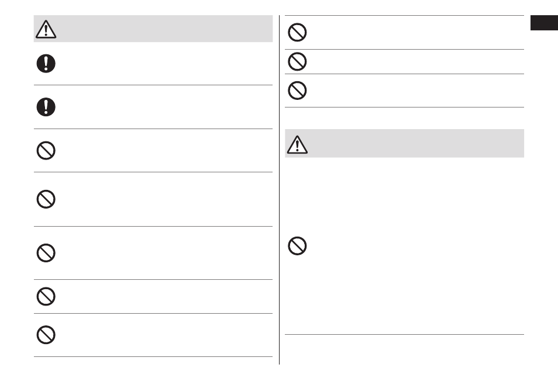This screenshot has height=392, width=558.
Task: Click the second prohibition icon in left column
Action: coord(46,199)
